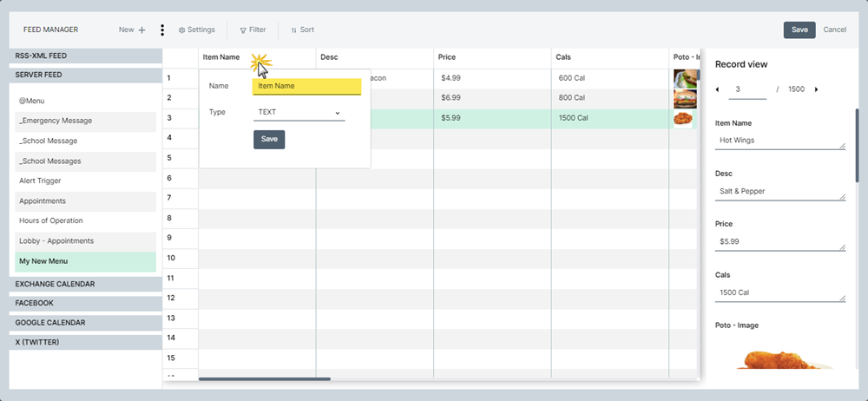The height and width of the screenshot is (401, 868).
Task: Click the Item Name column header
Action: (x=257, y=57)
